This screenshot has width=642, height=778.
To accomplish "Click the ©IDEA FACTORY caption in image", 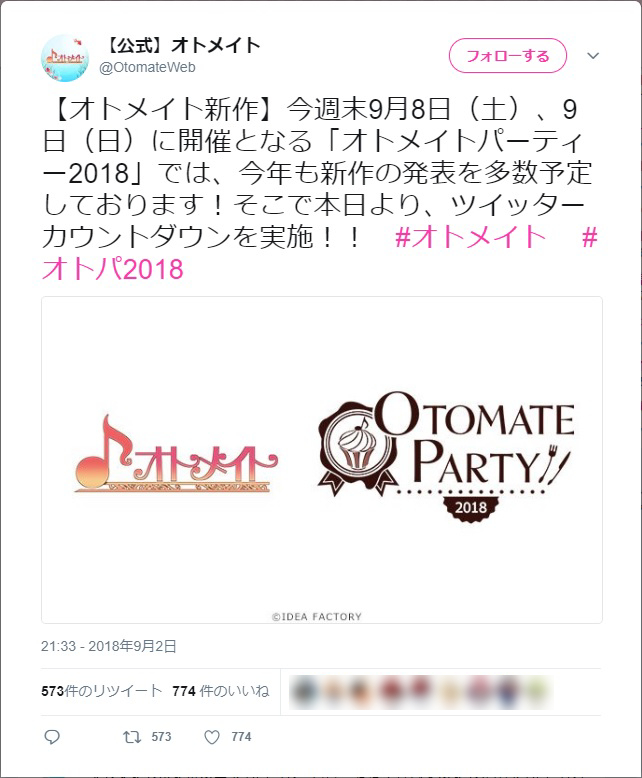I will (317, 617).
